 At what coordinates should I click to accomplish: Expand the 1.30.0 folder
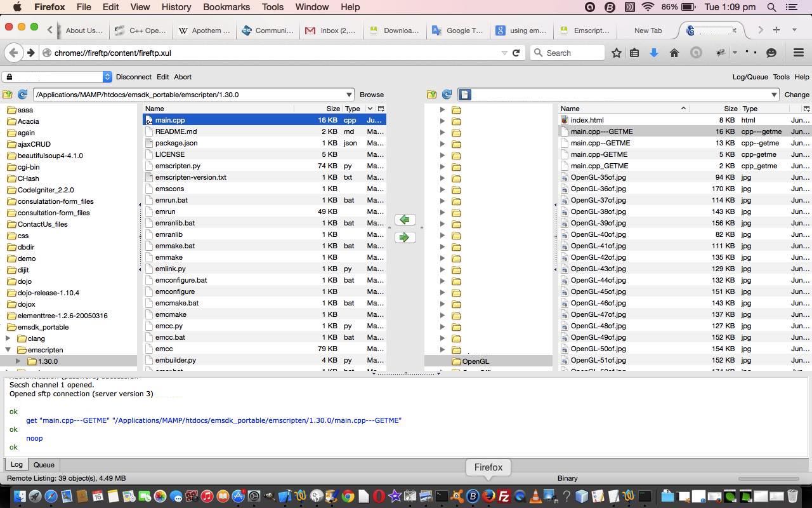point(18,361)
